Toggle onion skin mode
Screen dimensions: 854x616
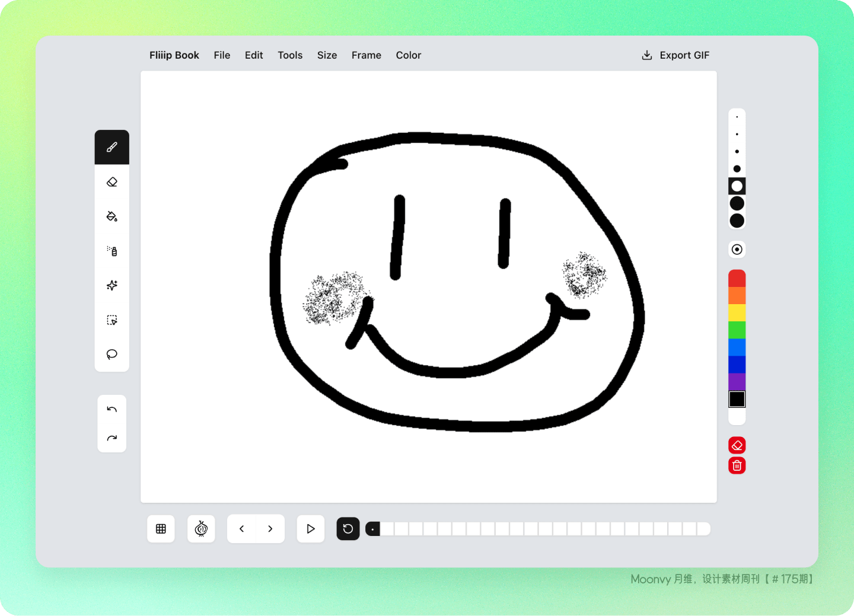point(201,529)
